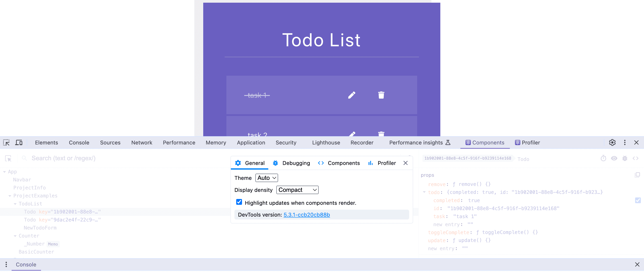Toggle device toolbar icon in DevTools
This screenshot has width=644, height=272.
(19, 143)
